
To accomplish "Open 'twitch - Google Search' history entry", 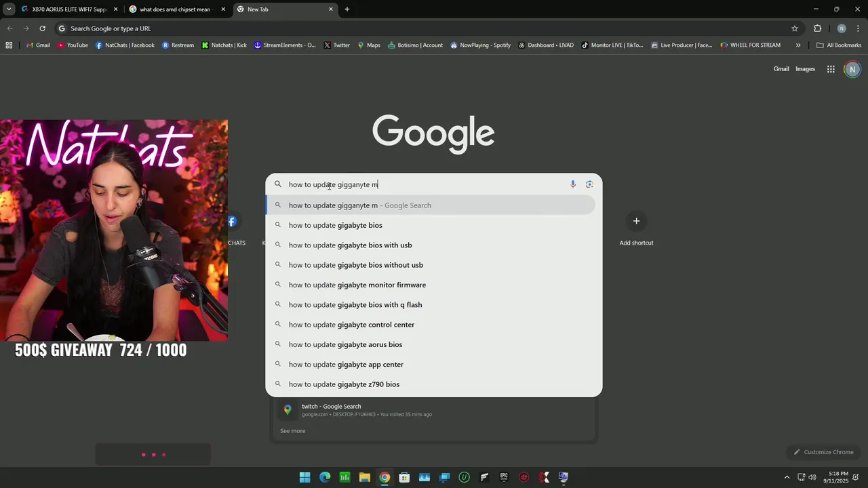I will tap(434, 410).
